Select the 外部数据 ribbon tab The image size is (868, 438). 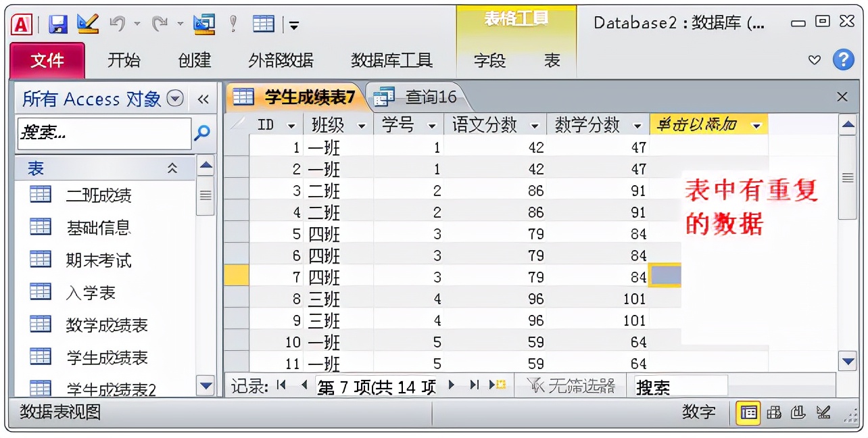coord(281,60)
